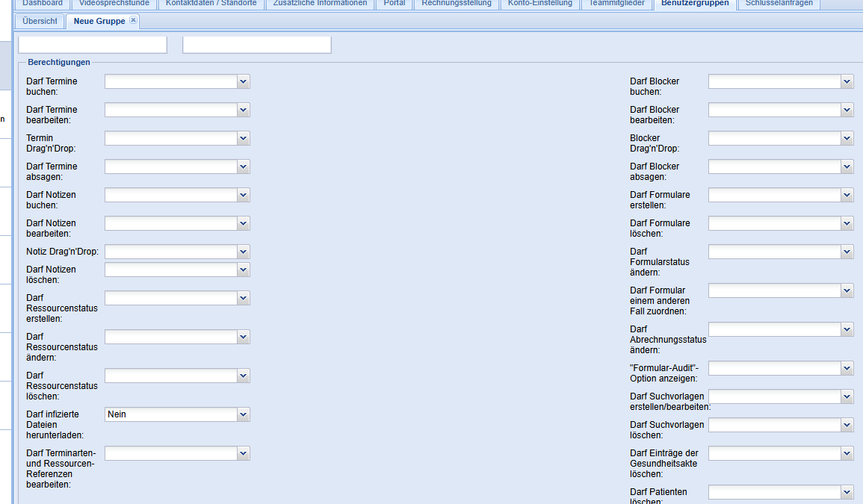Open the Darf Abrechnungsstatus ändern dropdown
The image size is (863, 504).
coord(847,329)
